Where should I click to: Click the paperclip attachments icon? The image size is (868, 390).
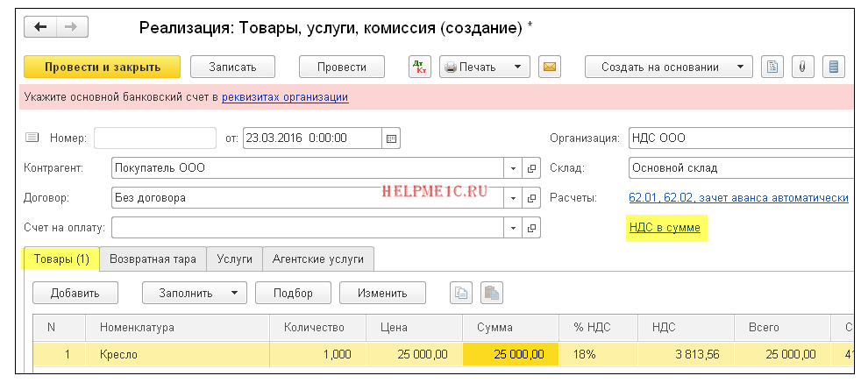[x=802, y=67]
